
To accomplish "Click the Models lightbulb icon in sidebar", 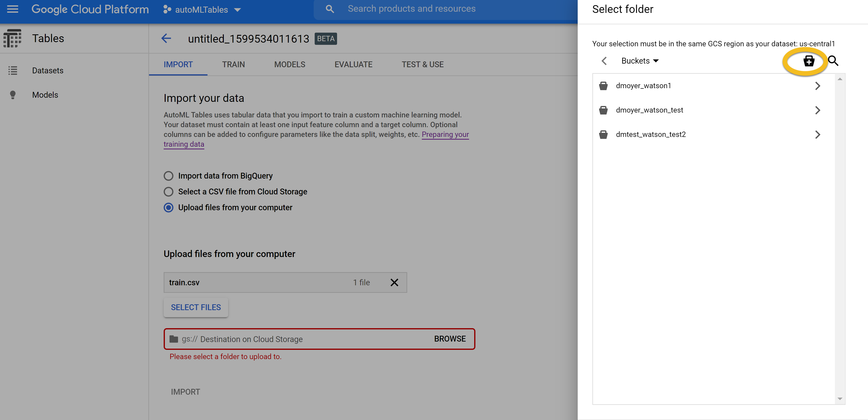I will 12,95.
